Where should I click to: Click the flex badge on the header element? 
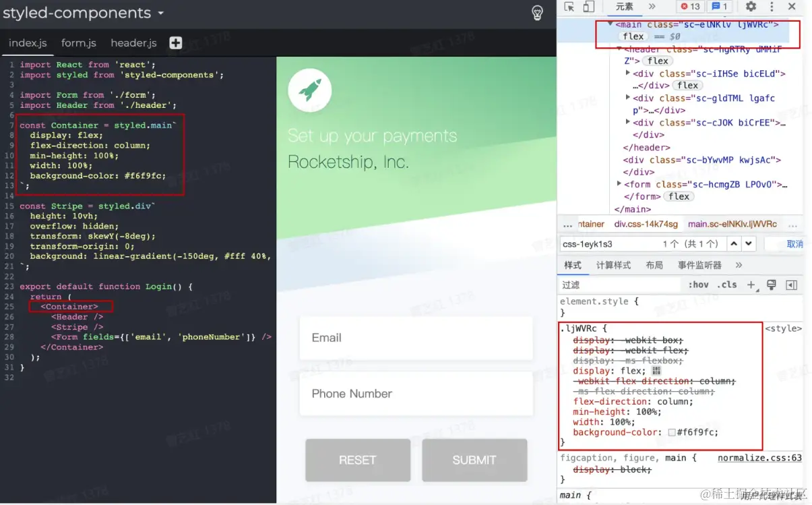coord(658,61)
